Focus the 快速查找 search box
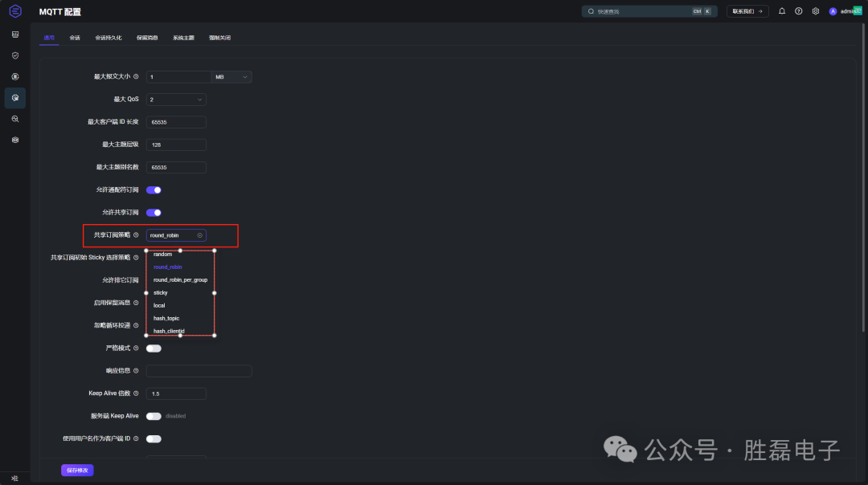The width and height of the screenshot is (868, 485). 649,11
